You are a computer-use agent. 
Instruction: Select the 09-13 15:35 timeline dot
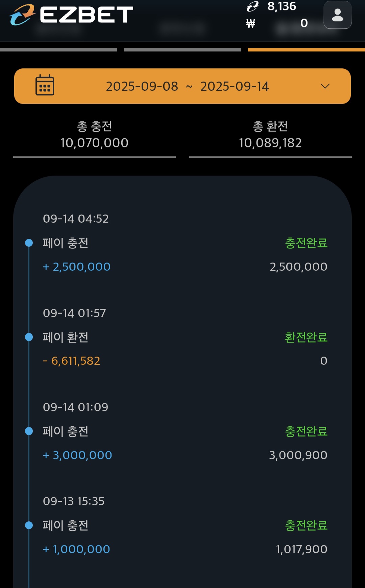click(x=29, y=525)
